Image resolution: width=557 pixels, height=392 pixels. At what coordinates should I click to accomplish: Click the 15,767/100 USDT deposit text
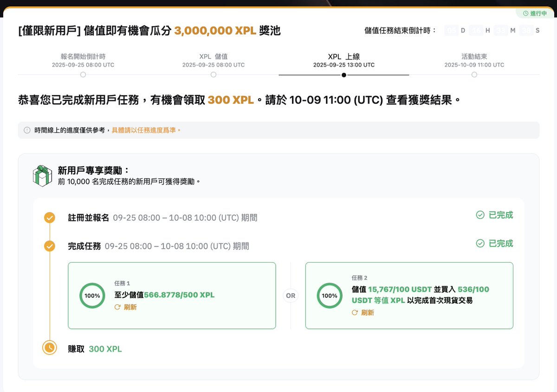(400, 289)
